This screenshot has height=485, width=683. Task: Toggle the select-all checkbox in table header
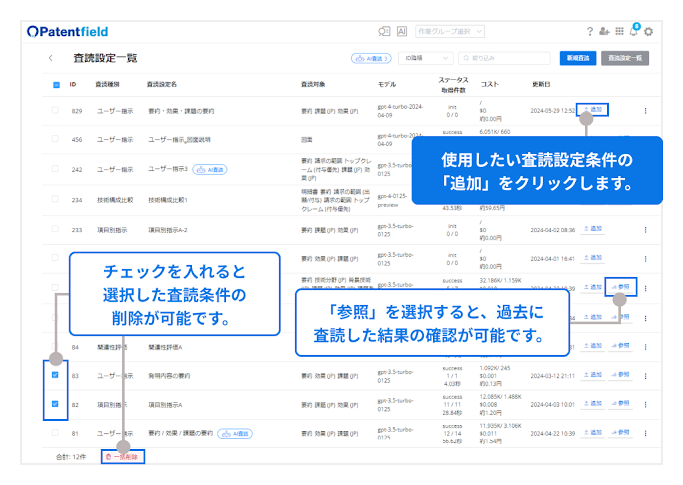pyautogui.click(x=56, y=85)
